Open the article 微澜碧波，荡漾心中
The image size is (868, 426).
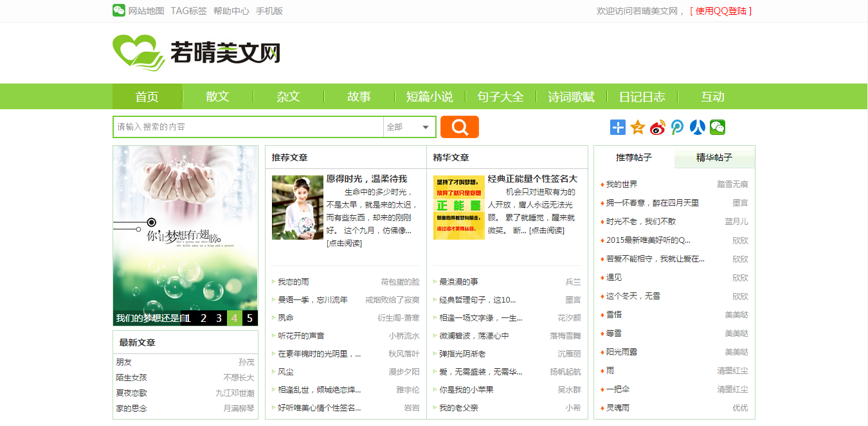click(474, 336)
